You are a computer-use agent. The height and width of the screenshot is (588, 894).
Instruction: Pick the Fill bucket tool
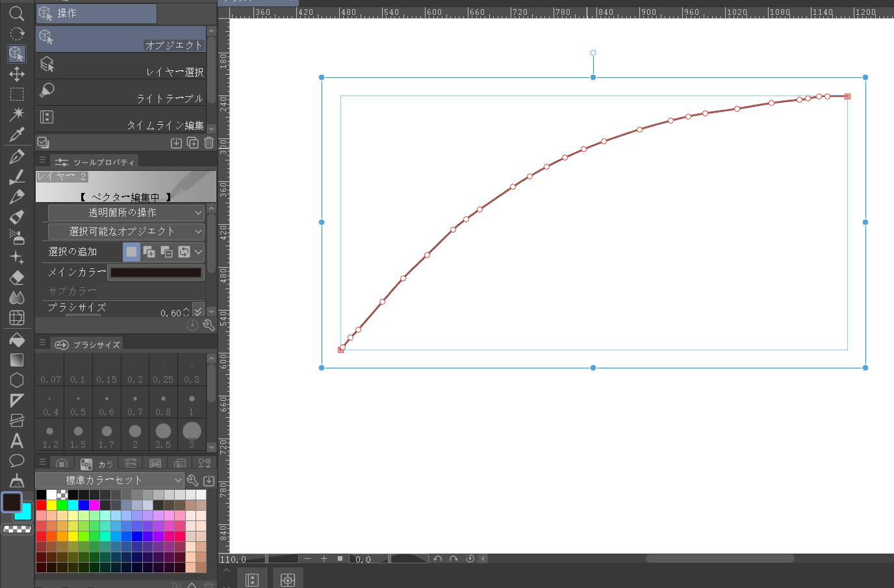(x=17, y=340)
